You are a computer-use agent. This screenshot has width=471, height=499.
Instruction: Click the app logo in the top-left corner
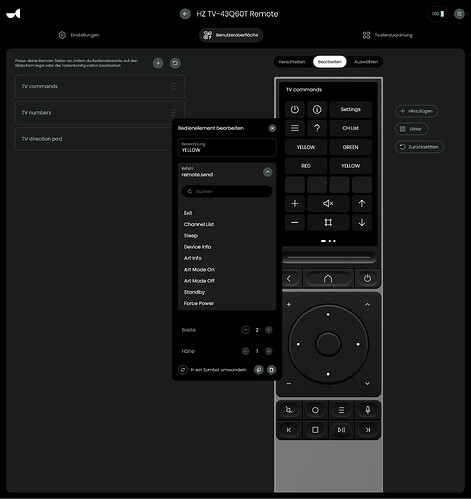[x=13, y=14]
